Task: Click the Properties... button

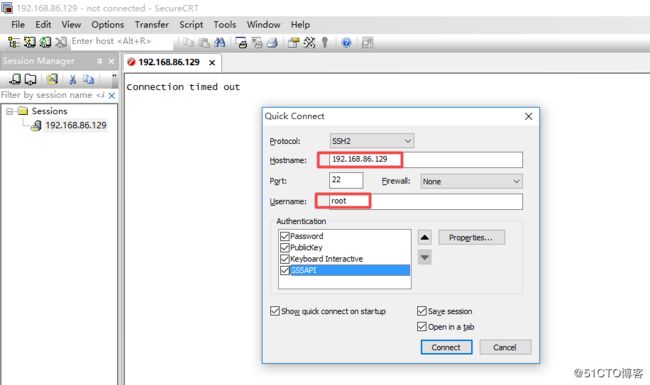Action: (471, 237)
